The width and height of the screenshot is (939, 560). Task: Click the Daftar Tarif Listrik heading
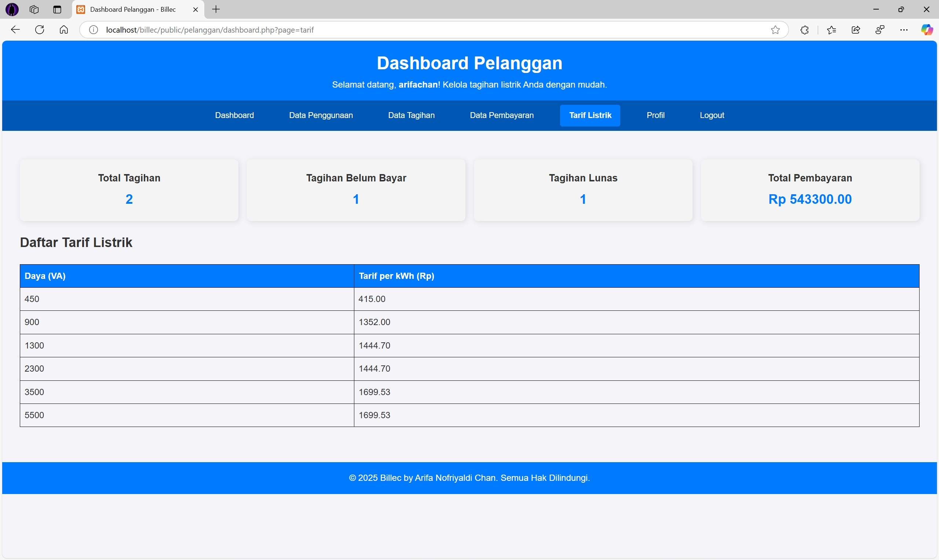[x=76, y=243]
